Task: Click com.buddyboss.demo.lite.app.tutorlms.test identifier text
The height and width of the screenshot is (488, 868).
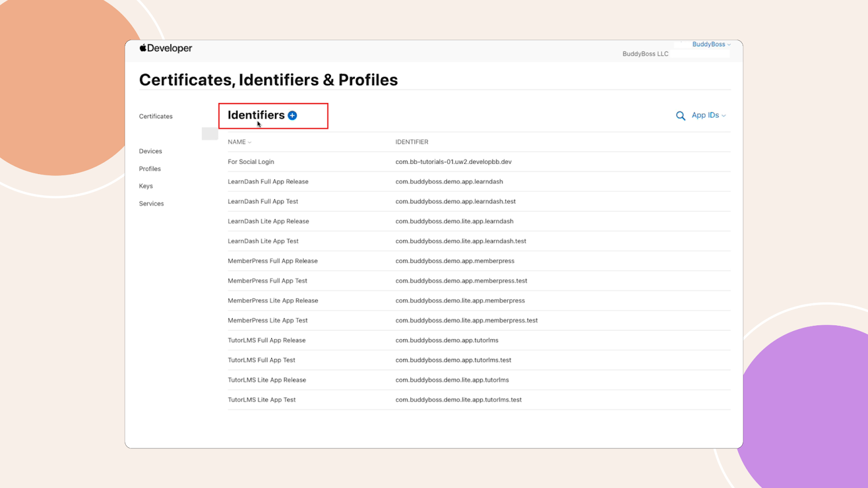Action: (459, 400)
